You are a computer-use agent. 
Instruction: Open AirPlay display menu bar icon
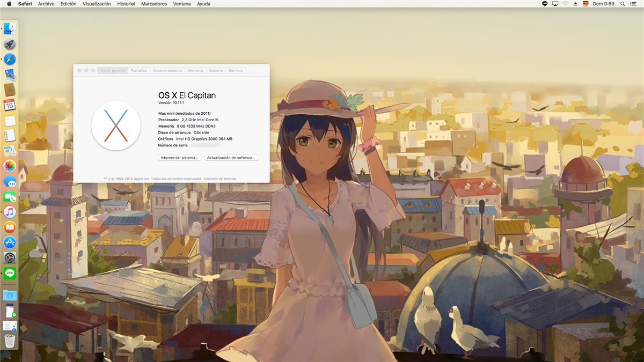(x=555, y=4)
